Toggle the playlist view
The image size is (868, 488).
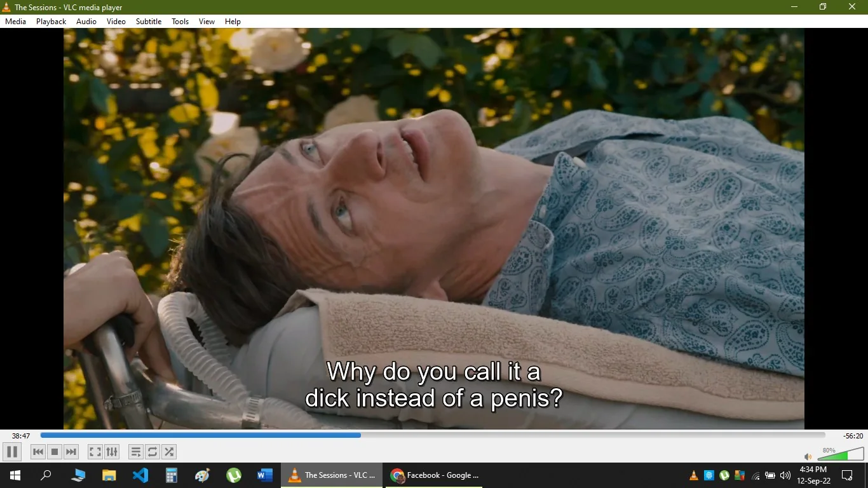point(135,452)
